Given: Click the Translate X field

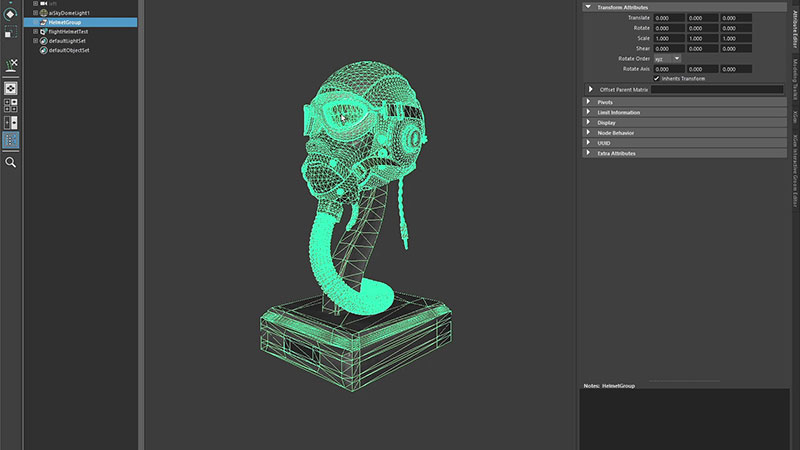Looking at the screenshot, I should 669,18.
